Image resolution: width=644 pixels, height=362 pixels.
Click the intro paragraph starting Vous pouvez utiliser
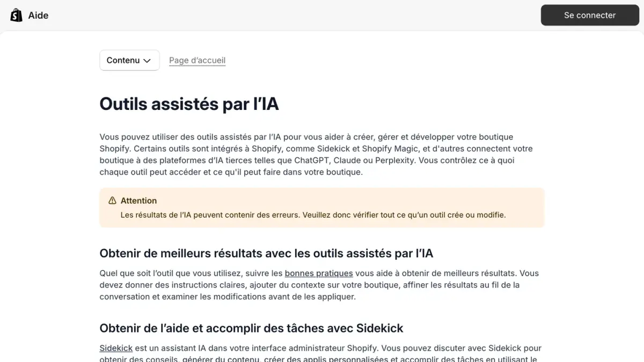click(316, 154)
